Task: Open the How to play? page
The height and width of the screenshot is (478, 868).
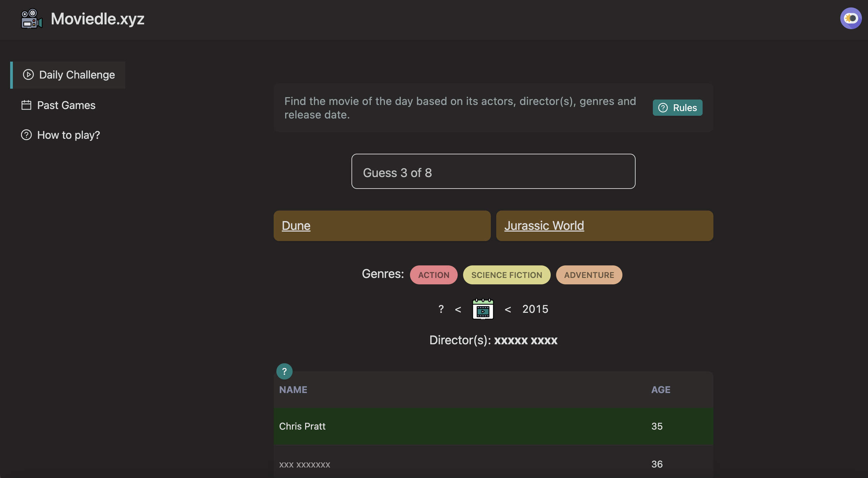Action: [61, 135]
